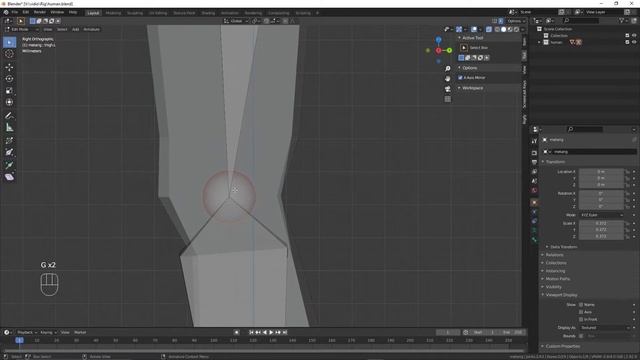Select the Measure ruler tool
Viewport: 640px width, 360px height.
click(9, 128)
